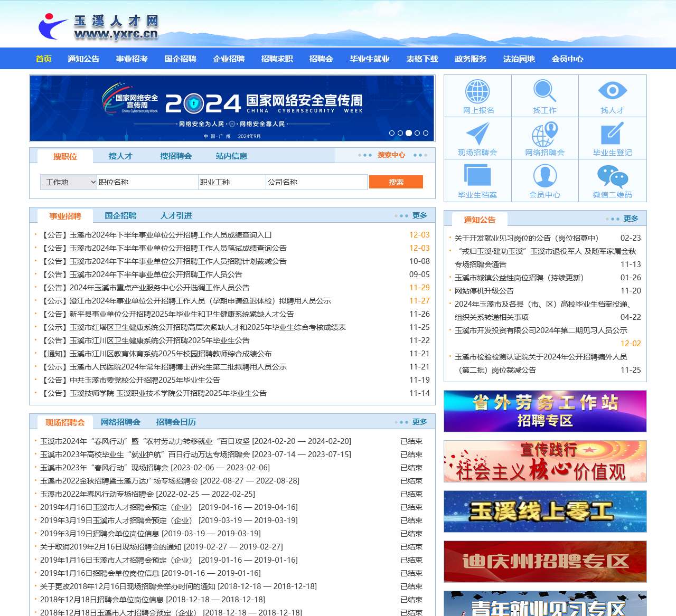Select the first carousel indicator dot
This screenshot has width=676, height=616.
pos(392,134)
